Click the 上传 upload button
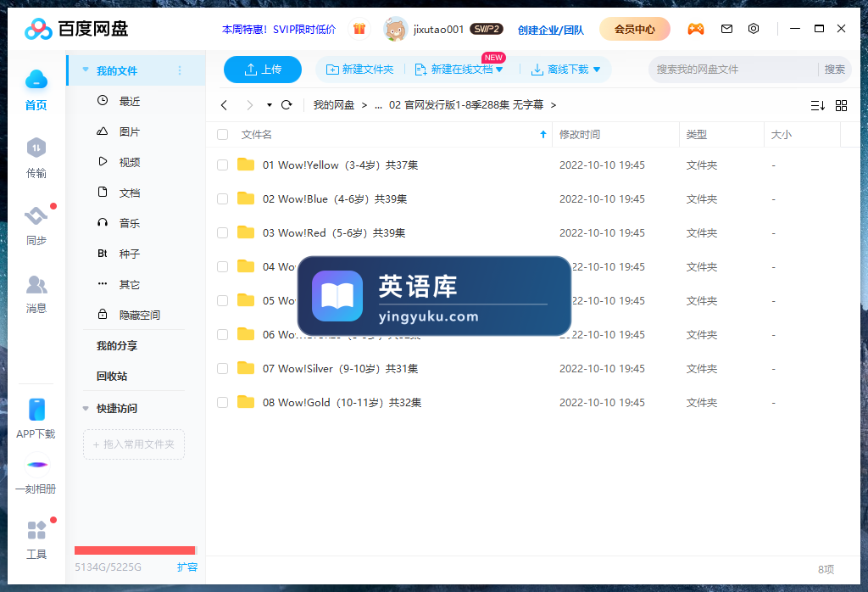Viewport: 868px width, 592px height. (263, 70)
